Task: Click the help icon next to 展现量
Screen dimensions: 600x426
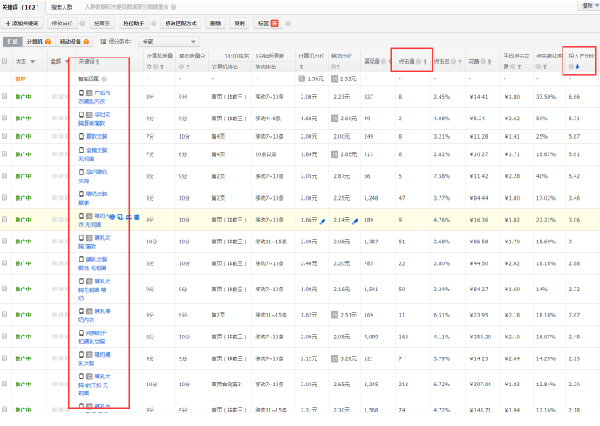Action: 384,62
